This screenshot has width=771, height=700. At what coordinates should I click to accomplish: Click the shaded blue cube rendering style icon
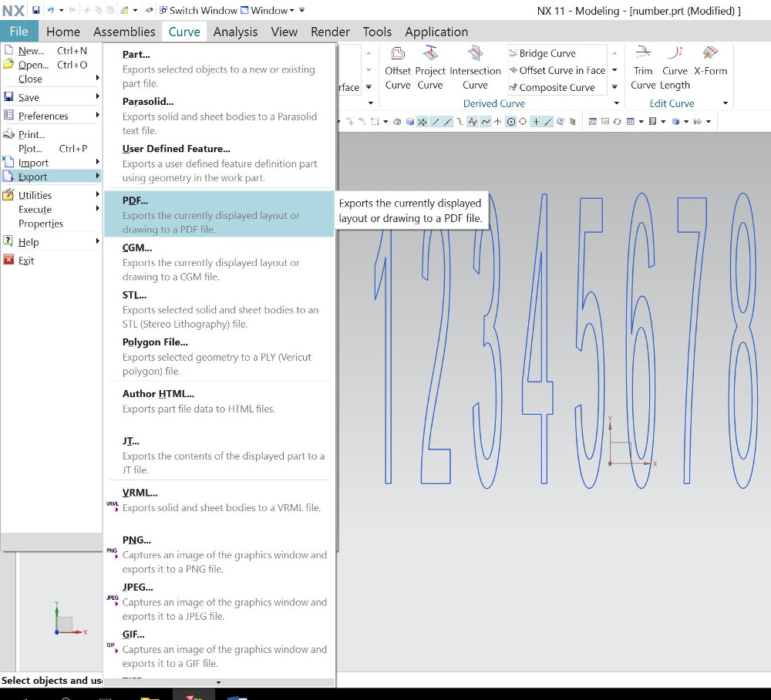coord(675,121)
